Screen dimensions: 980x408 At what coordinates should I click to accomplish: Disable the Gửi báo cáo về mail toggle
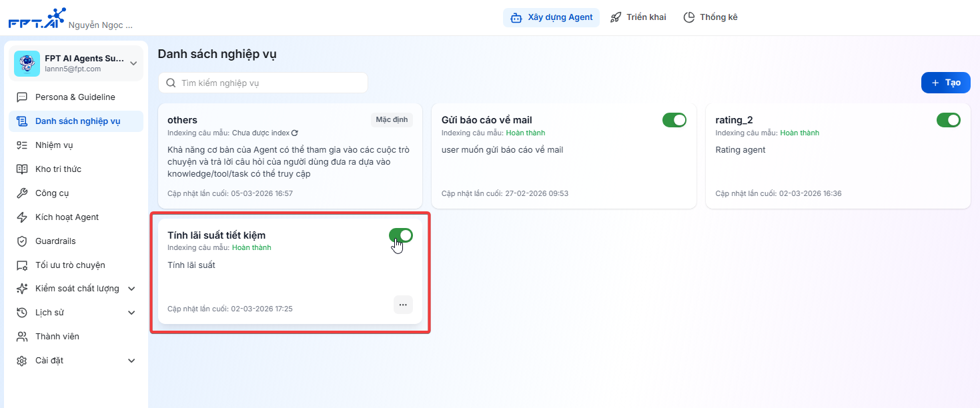674,120
